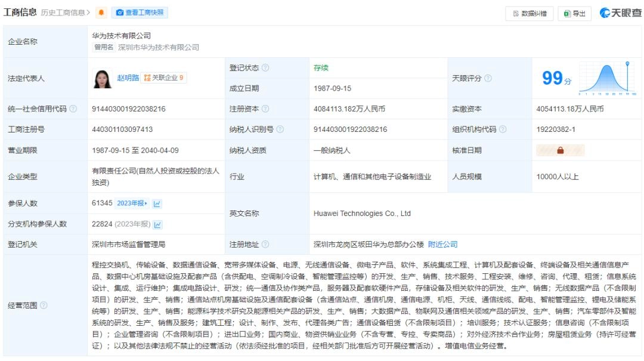The height and width of the screenshot is (361, 644).
Task: Click the orange bell notification icon
Action: tap(101, 13)
